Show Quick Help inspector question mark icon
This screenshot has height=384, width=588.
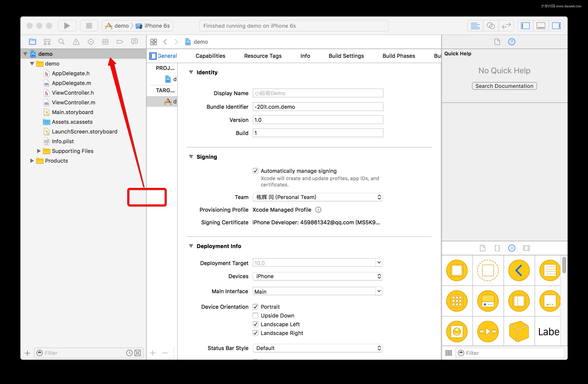(x=512, y=42)
